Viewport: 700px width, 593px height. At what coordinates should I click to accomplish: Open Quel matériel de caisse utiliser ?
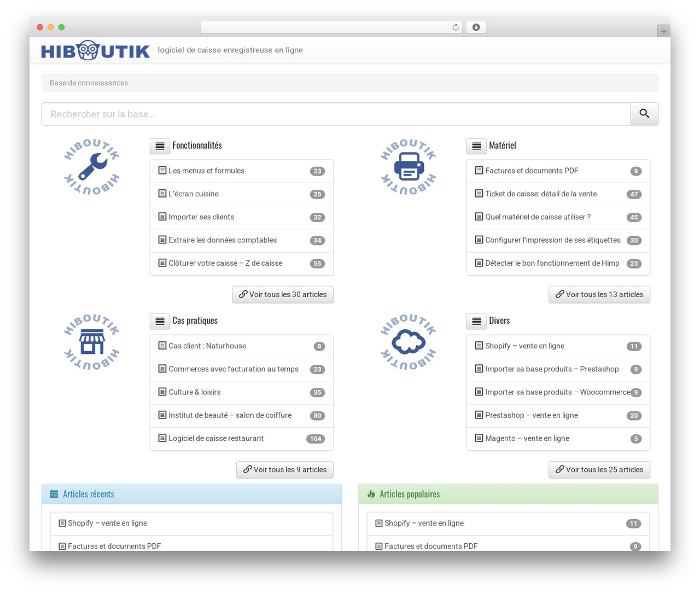[x=558, y=217]
